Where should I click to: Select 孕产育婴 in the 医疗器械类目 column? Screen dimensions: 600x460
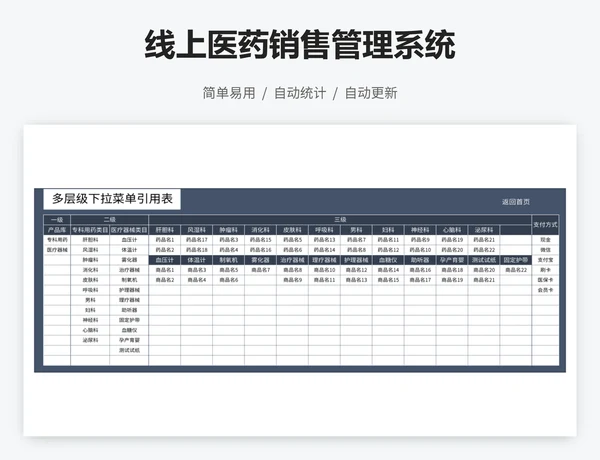coord(129,340)
